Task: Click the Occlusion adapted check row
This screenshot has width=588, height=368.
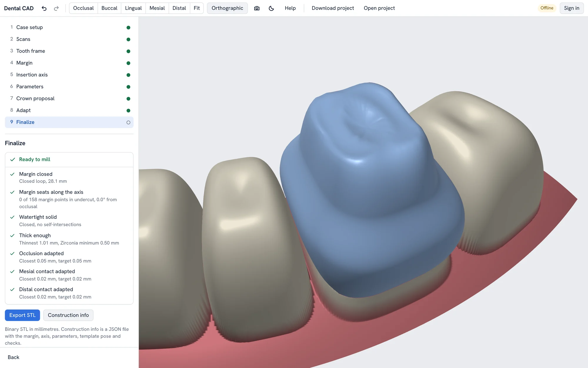Action: (x=69, y=257)
